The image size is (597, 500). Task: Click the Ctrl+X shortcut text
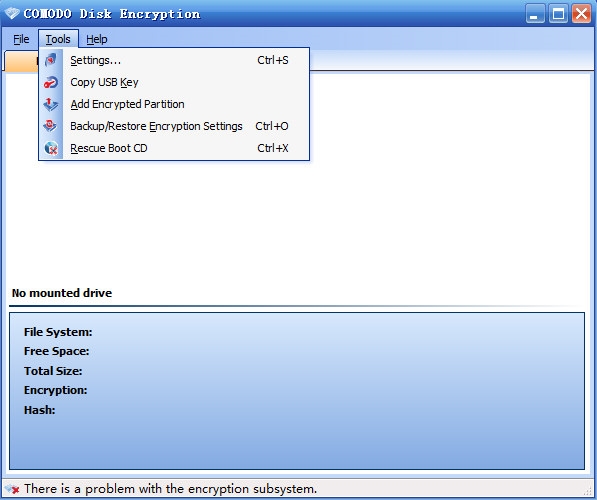click(273, 148)
